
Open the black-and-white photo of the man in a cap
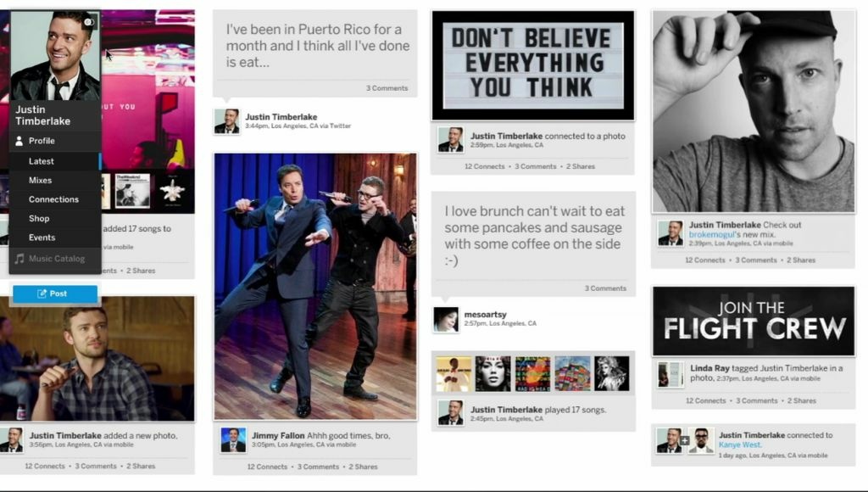pyautogui.click(x=754, y=111)
